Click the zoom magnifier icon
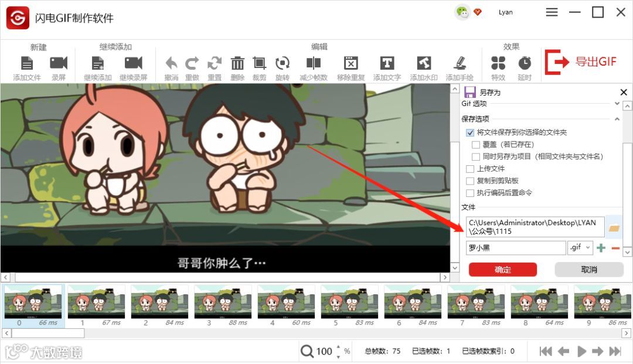The height and width of the screenshot is (364, 633). point(307,351)
